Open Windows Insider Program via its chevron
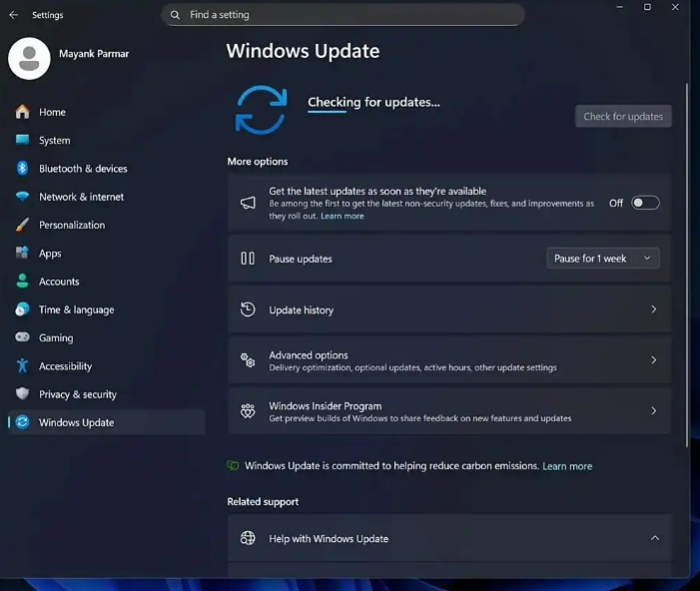Image resolution: width=700 pixels, height=591 pixels. coord(654,410)
